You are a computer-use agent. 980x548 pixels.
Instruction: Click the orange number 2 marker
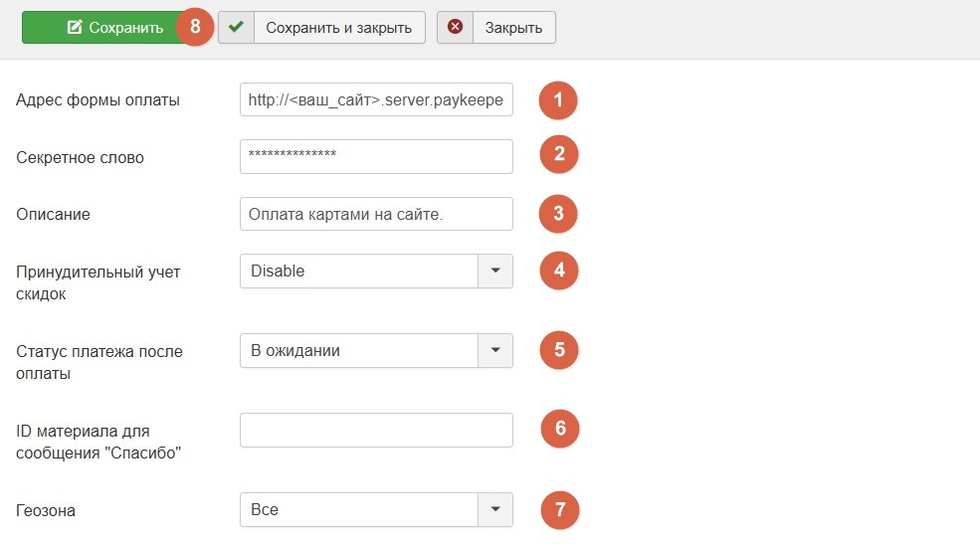[558, 154]
